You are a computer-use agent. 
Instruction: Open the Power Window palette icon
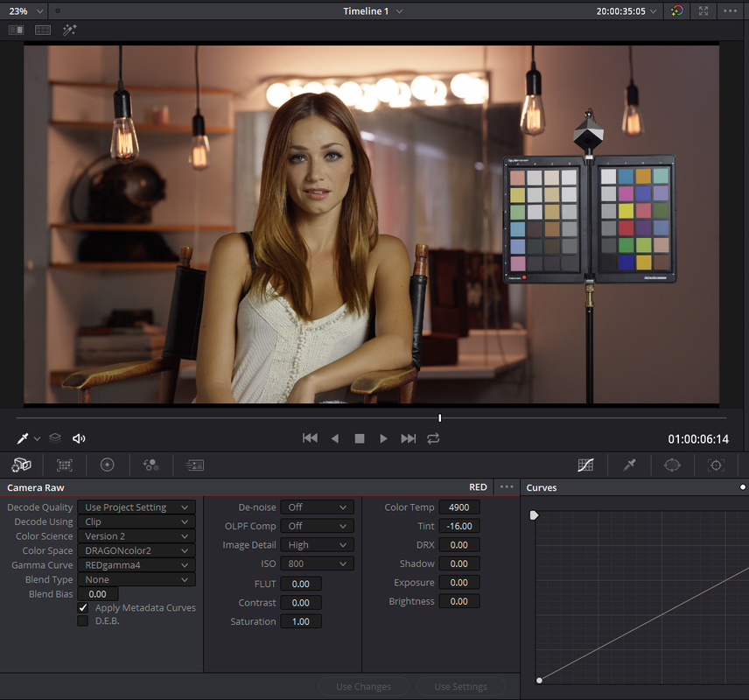tap(672, 465)
